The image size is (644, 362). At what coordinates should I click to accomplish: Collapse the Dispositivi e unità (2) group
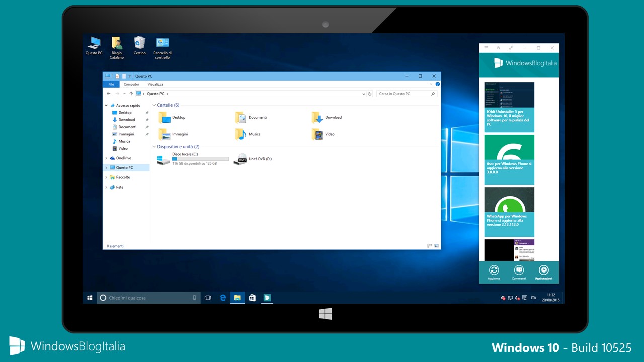click(x=154, y=147)
